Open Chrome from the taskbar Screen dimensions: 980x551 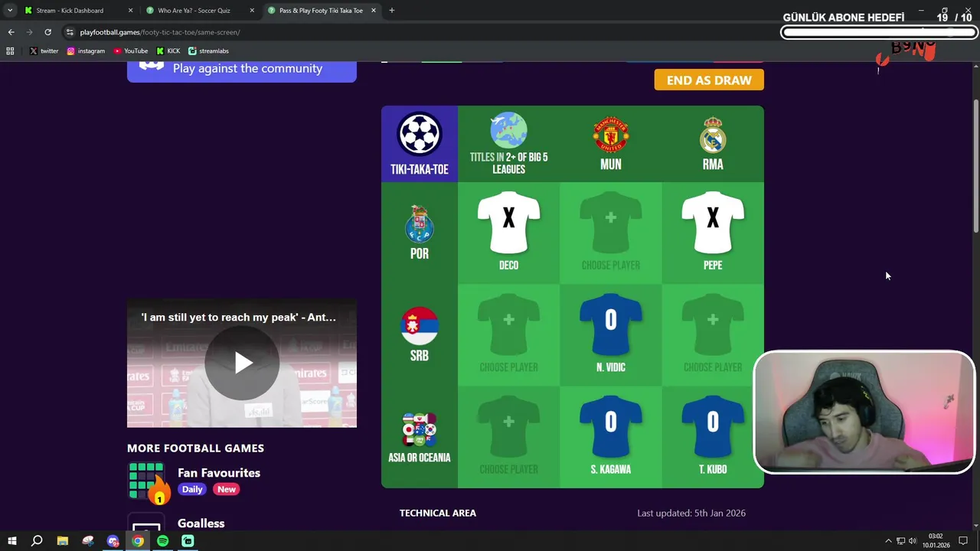(138, 541)
